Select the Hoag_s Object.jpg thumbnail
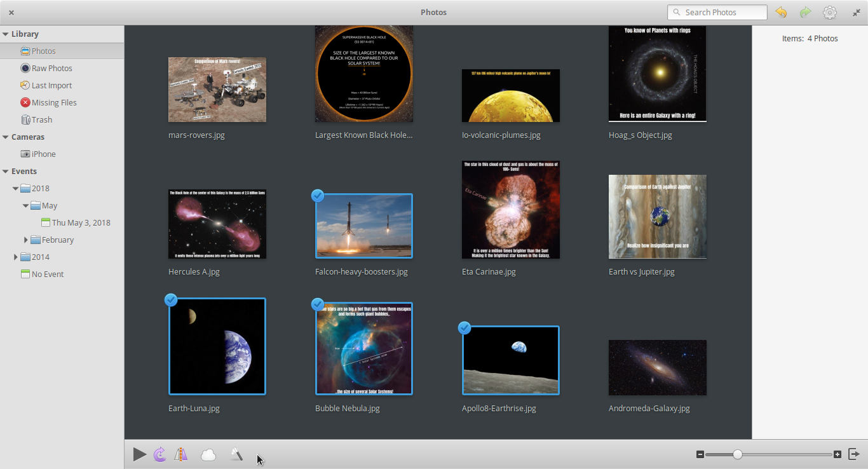Screen dimensions: 868x469 pos(658,74)
